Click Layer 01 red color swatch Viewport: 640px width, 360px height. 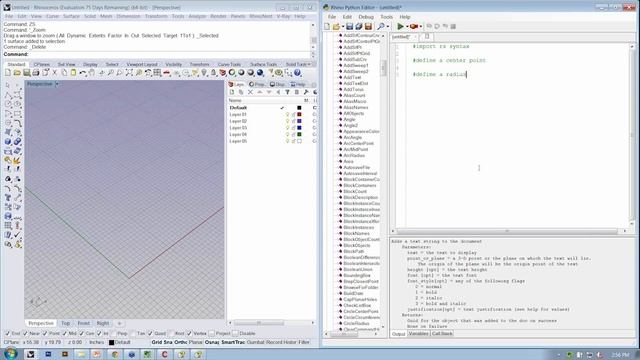click(299, 115)
